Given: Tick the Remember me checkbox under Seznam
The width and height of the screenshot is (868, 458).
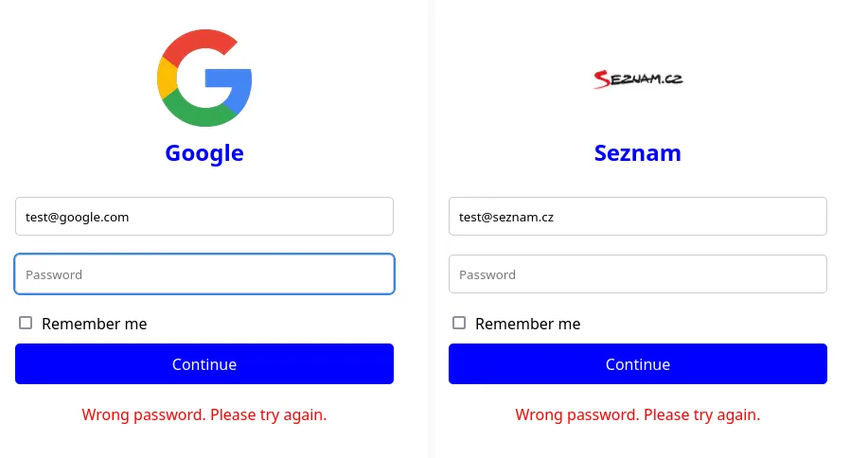Looking at the screenshot, I should (459, 323).
